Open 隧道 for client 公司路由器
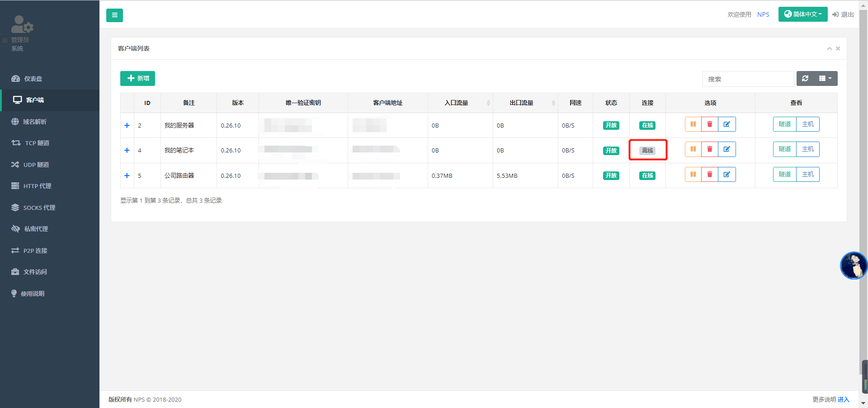 coord(784,175)
